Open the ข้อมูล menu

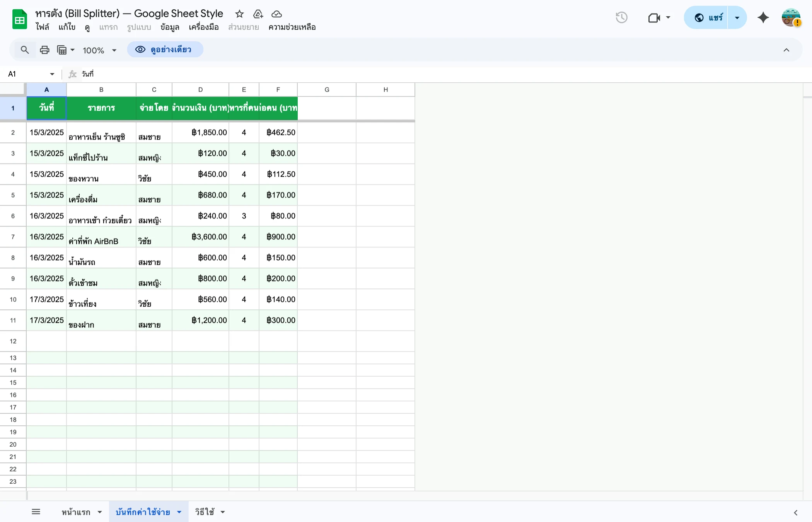click(x=170, y=27)
